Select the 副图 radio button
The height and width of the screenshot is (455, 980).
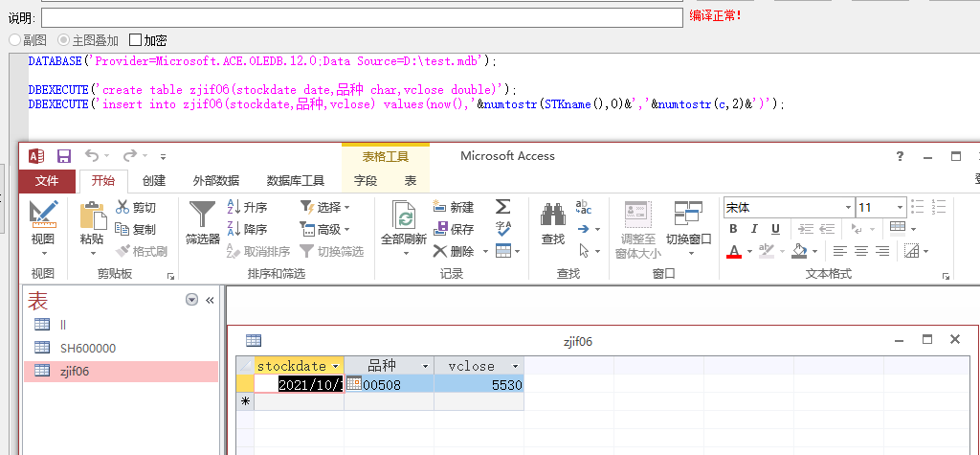click(x=15, y=40)
